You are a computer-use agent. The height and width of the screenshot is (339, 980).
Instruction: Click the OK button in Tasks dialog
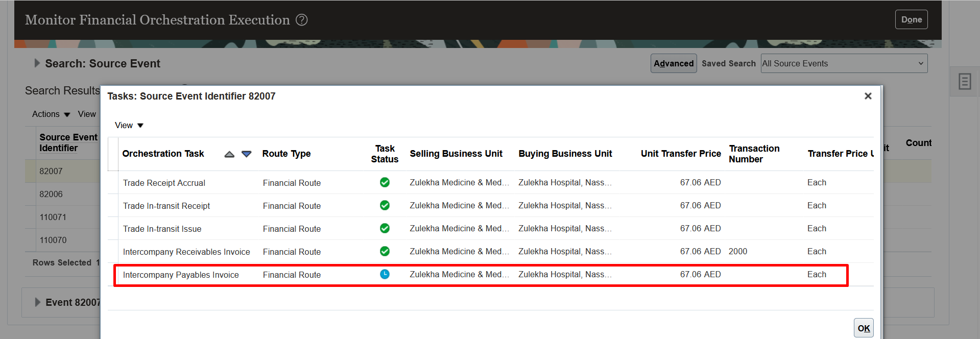pyautogui.click(x=864, y=328)
